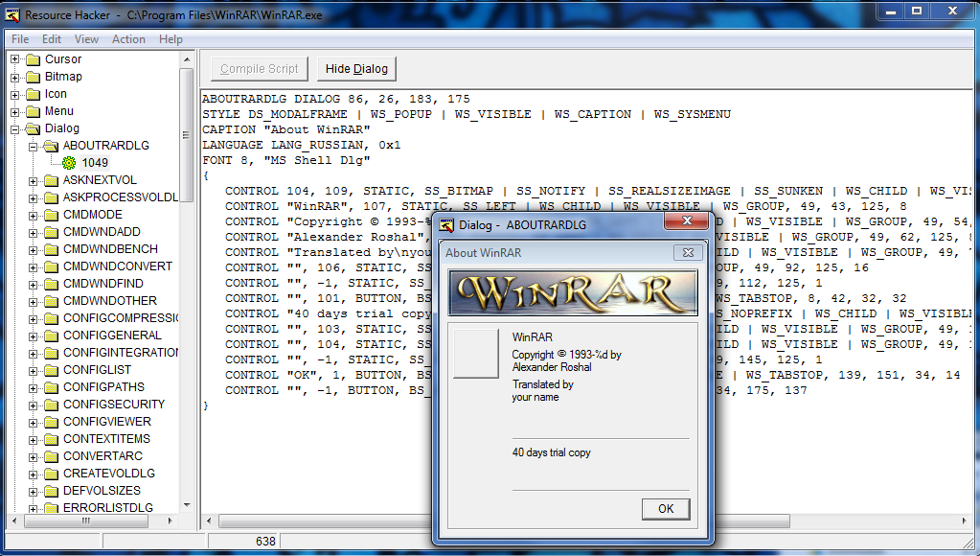Click the CONFIGLIST folder icon
980x556 pixels.
tap(51, 370)
